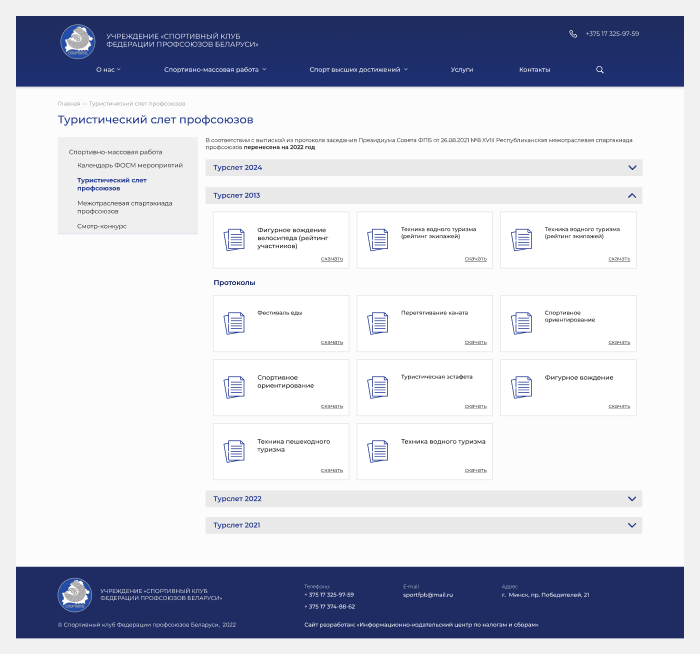Click the Перетягивание каната card title
This screenshot has width=700, height=654.
coord(434,313)
